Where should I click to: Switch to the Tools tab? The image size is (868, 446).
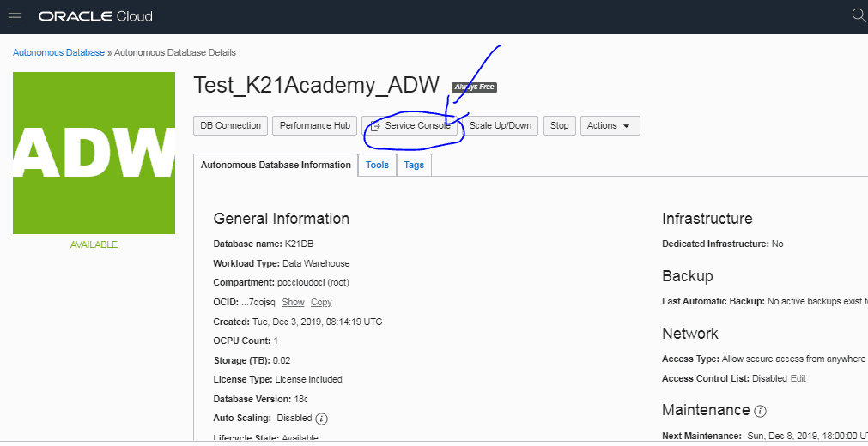coord(378,165)
